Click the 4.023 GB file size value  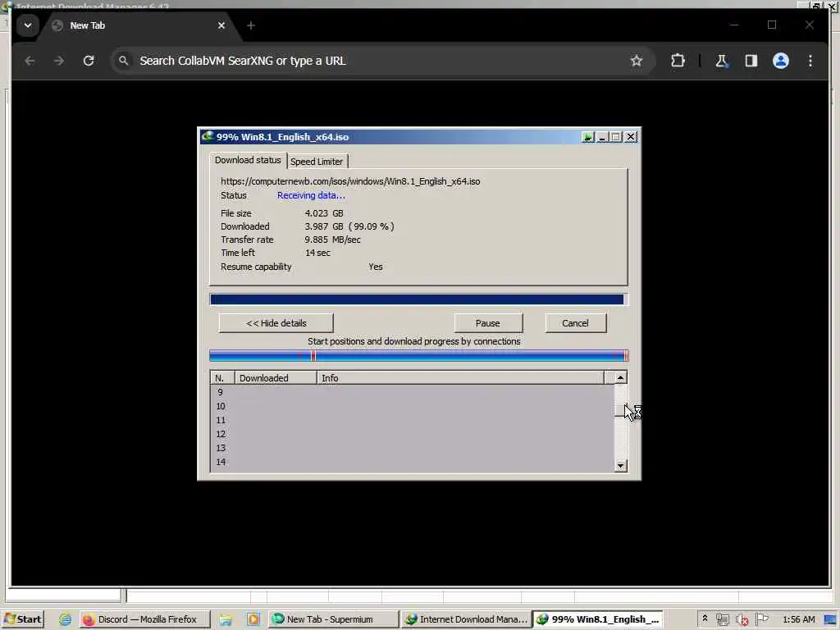[x=324, y=213]
